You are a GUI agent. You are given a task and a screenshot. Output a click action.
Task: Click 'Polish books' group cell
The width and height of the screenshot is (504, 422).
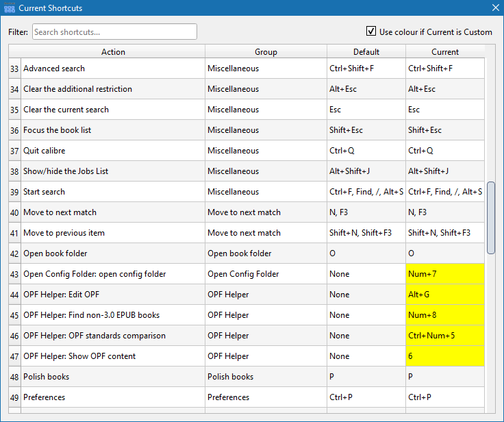point(266,377)
